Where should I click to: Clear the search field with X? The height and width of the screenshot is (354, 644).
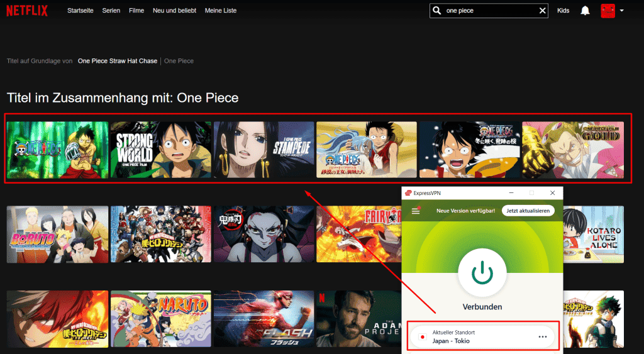click(x=542, y=11)
